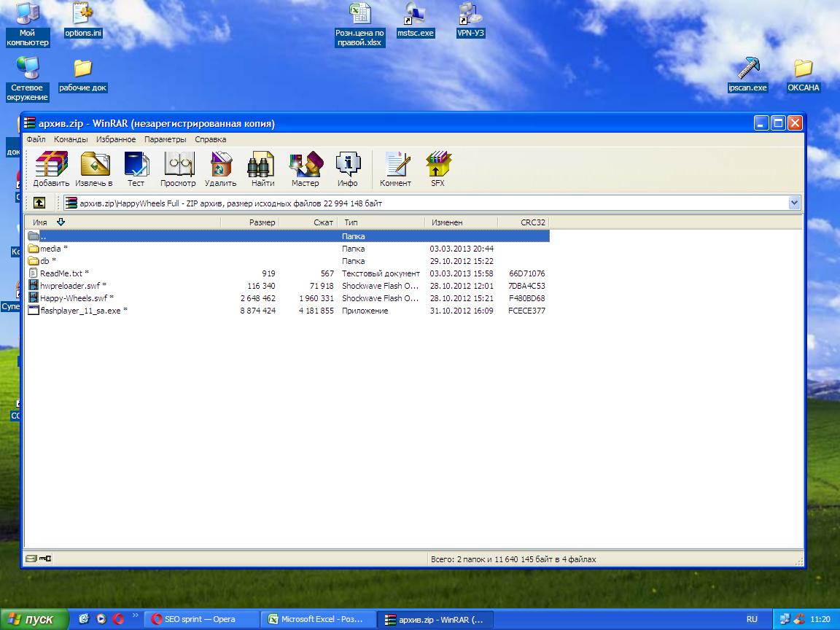This screenshot has width=840, height=630.
Task: Sort by Изменен column header
Action: click(x=462, y=222)
